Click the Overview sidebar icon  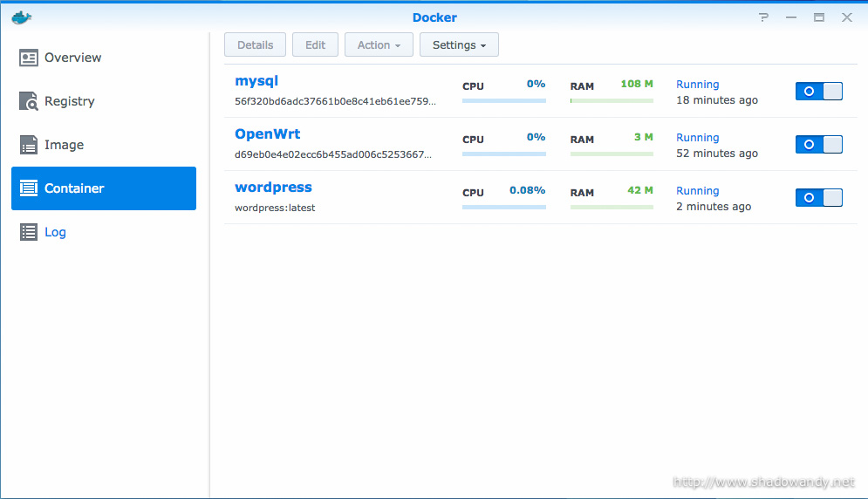coord(28,58)
